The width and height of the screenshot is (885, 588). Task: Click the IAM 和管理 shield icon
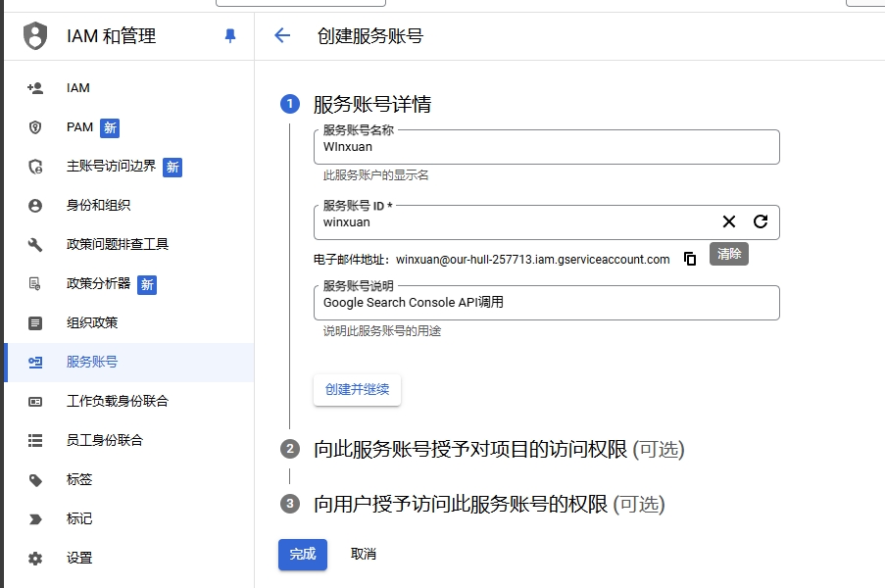pyautogui.click(x=35, y=36)
